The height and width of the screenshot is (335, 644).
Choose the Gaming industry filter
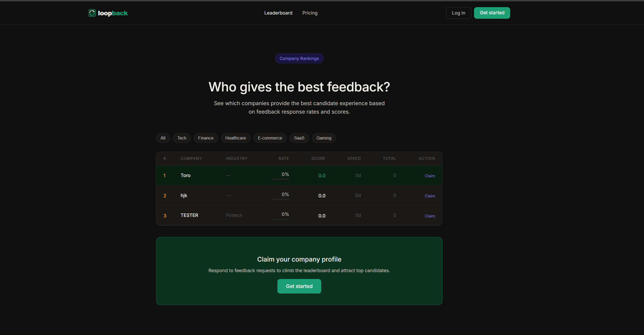(324, 138)
